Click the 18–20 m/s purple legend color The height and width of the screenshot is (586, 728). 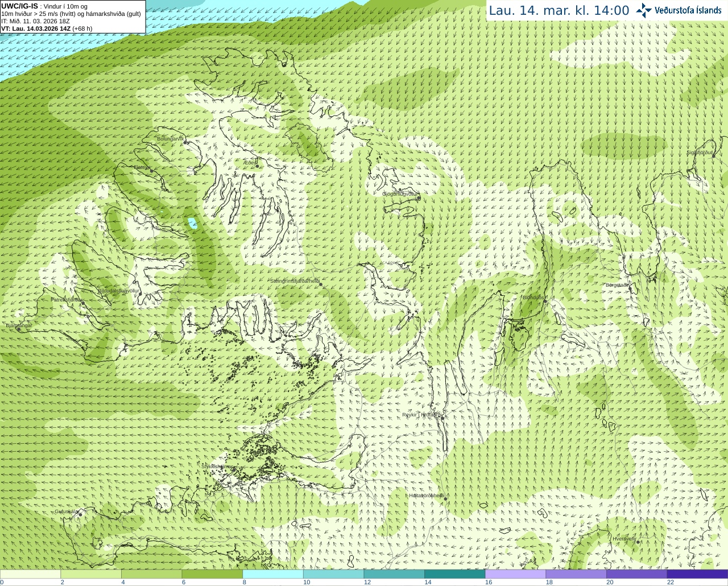coord(576,574)
